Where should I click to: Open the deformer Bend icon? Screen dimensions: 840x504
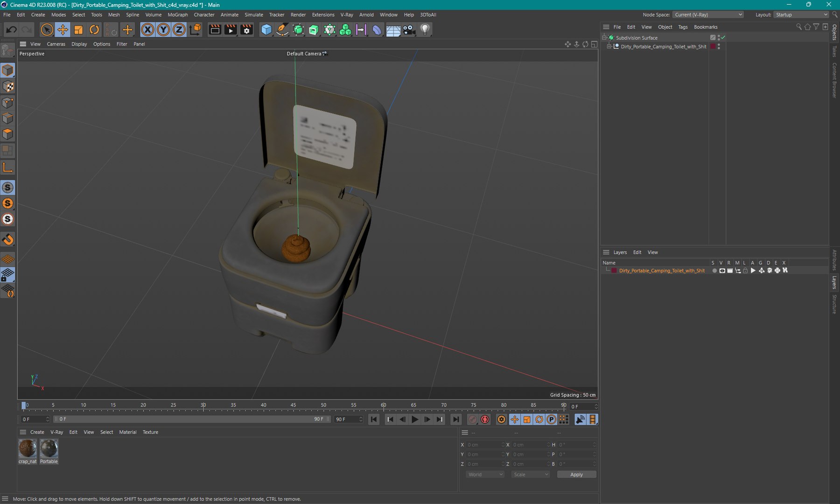(x=377, y=30)
